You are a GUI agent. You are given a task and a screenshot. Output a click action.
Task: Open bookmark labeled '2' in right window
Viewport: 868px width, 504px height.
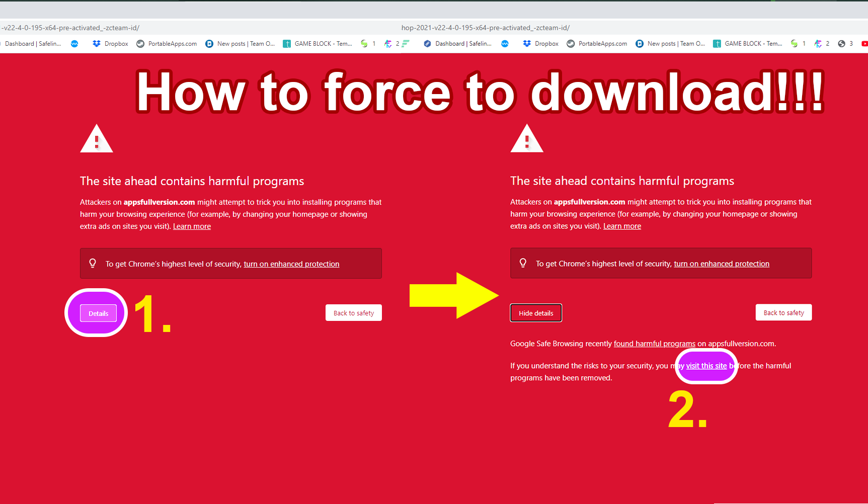pos(822,44)
